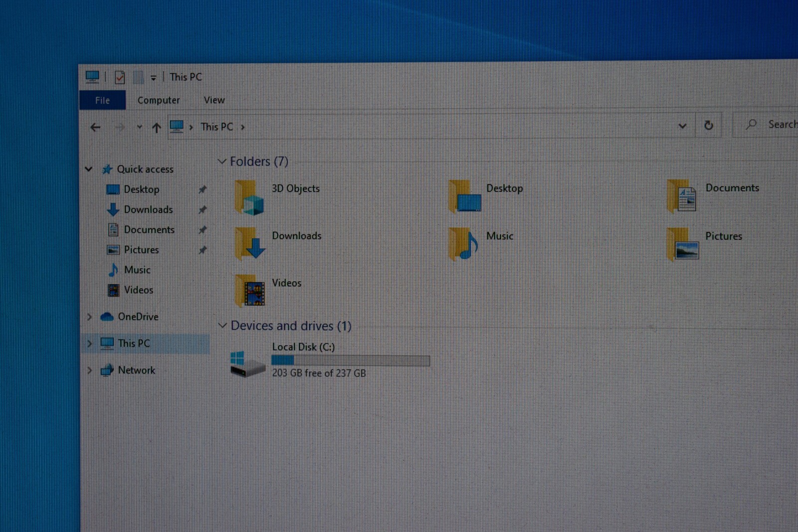Go up one level with the Up arrow

[157, 128]
